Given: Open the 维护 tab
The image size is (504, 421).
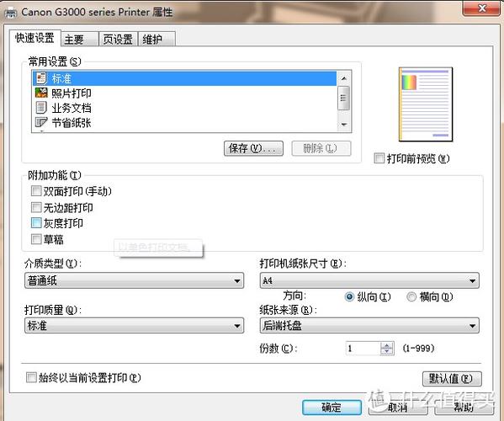Looking at the screenshot, I should [x=157, y=40].
